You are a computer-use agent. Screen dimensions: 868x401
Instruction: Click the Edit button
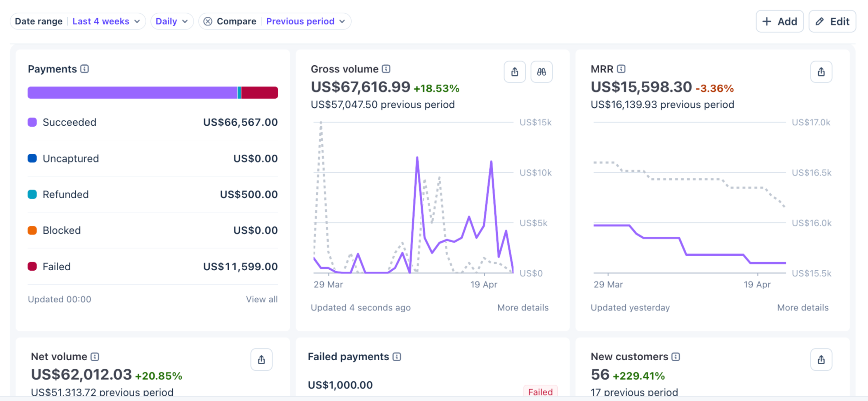pos(832,21)
